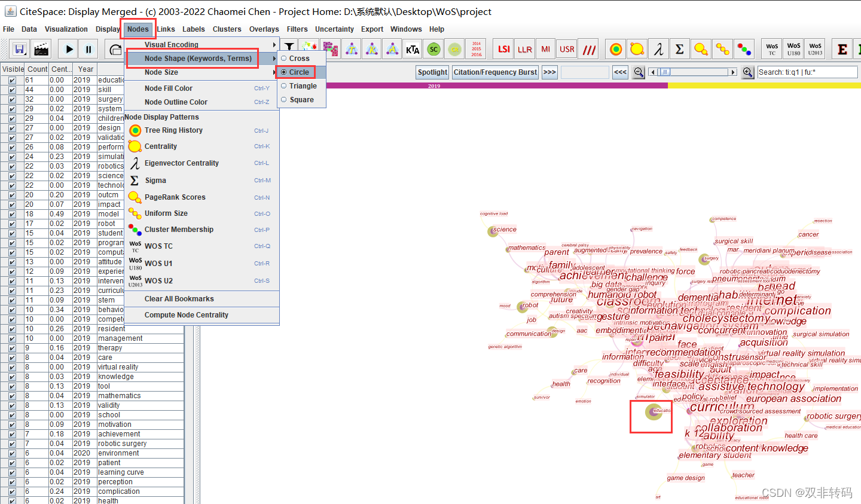
Task: Toggle visibility checkbox of virtual reality row
Action: (12, 367)
